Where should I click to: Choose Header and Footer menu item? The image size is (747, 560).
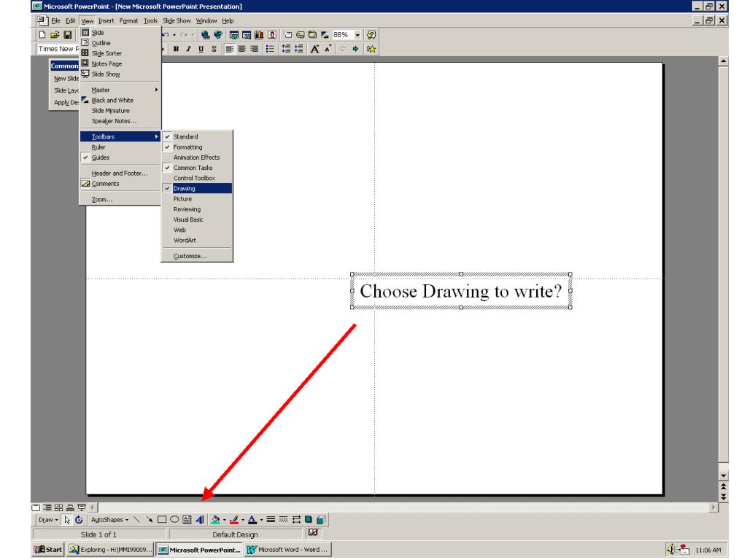[120, 174]
